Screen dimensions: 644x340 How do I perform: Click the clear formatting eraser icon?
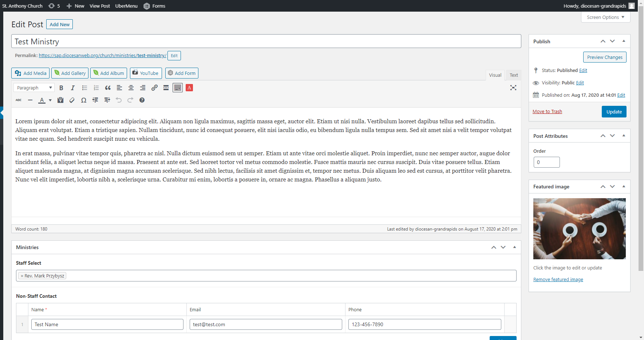(72, 100)
